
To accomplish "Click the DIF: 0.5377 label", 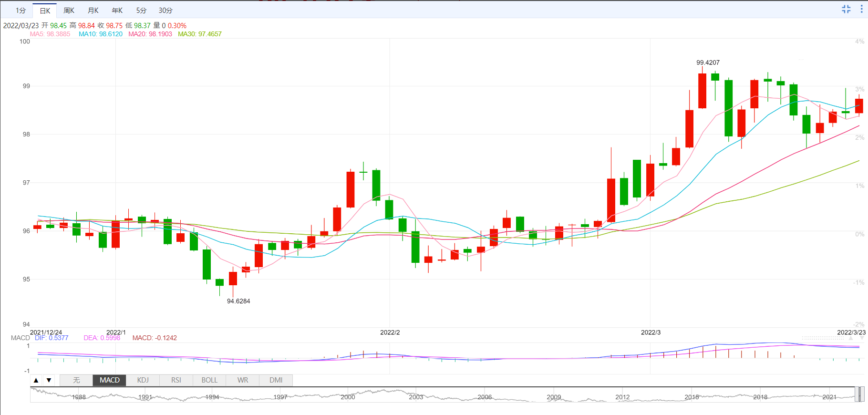I will point(52,338).
